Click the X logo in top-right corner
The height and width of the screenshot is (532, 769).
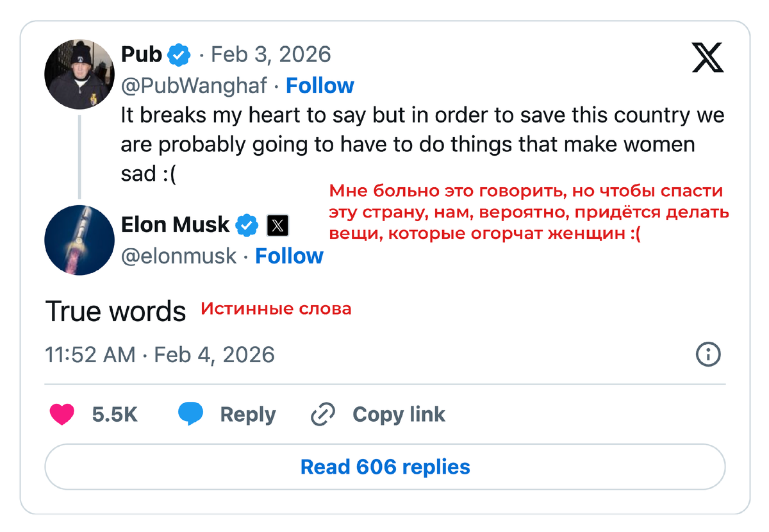707,57
